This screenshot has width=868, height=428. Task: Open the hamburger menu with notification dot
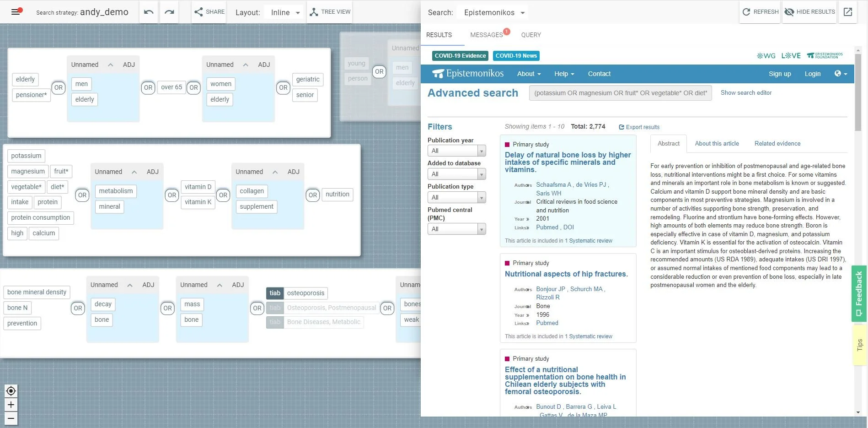click(16, 11)
